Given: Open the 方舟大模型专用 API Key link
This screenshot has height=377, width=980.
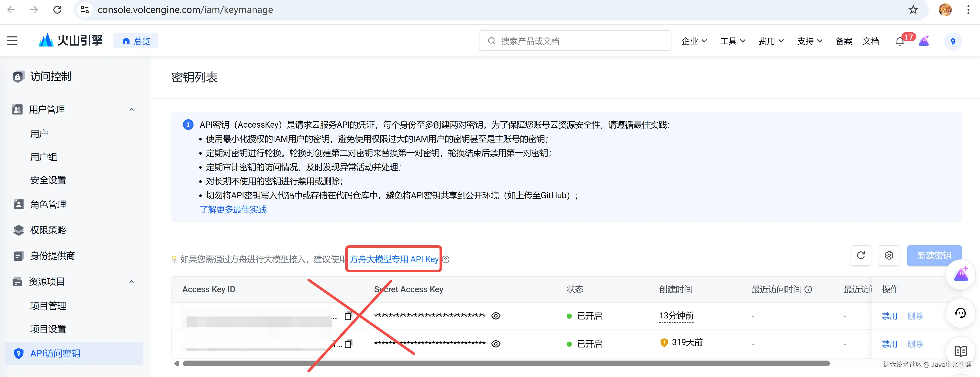Looking at the screenshot, I should pyautogui.click(x=394, y=259).
